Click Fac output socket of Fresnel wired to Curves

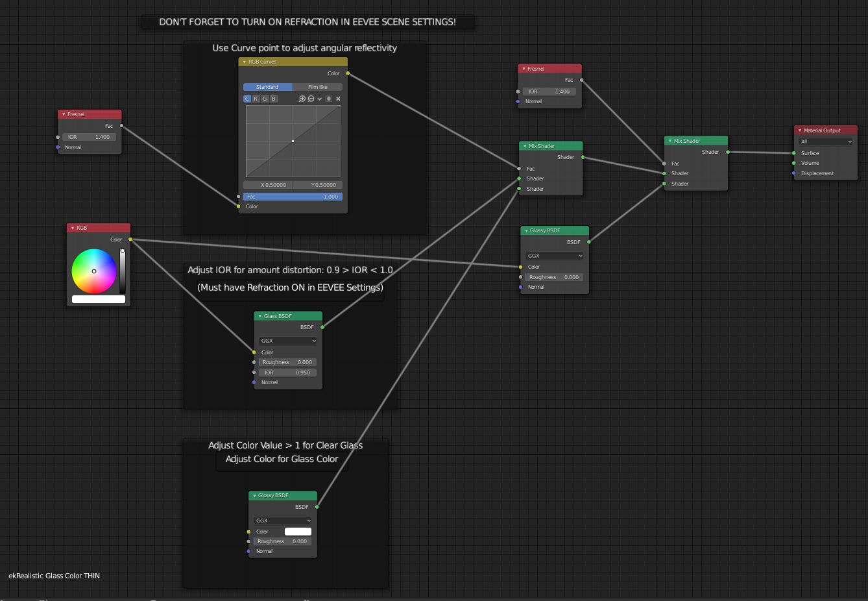[121, 126]
